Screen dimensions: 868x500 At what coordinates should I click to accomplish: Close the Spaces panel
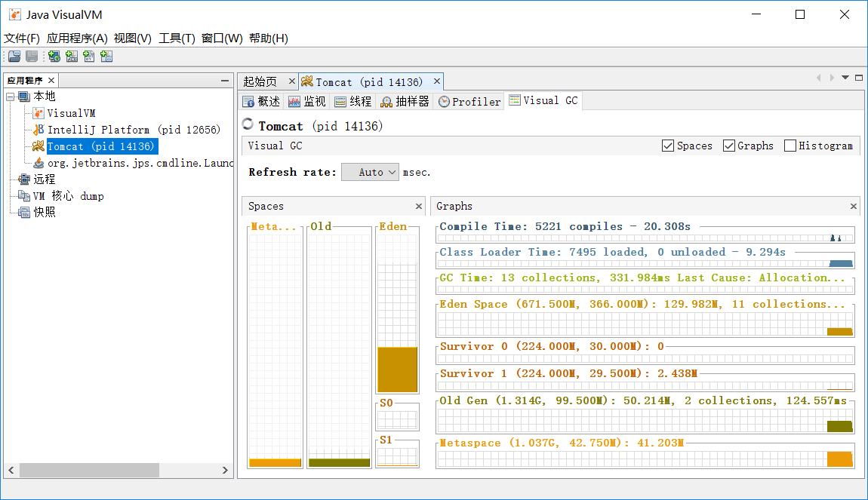418,207
